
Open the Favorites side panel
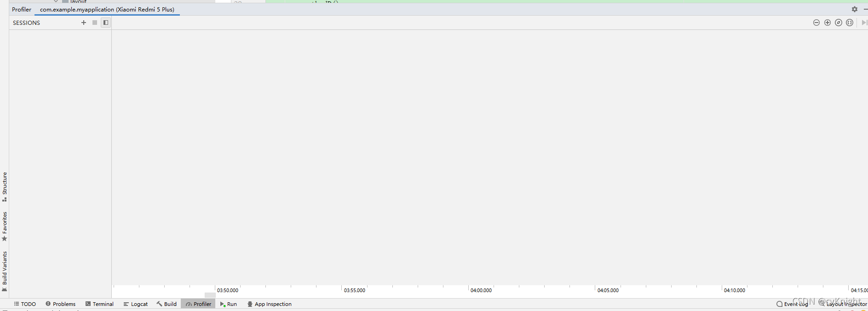coord(5,226)
